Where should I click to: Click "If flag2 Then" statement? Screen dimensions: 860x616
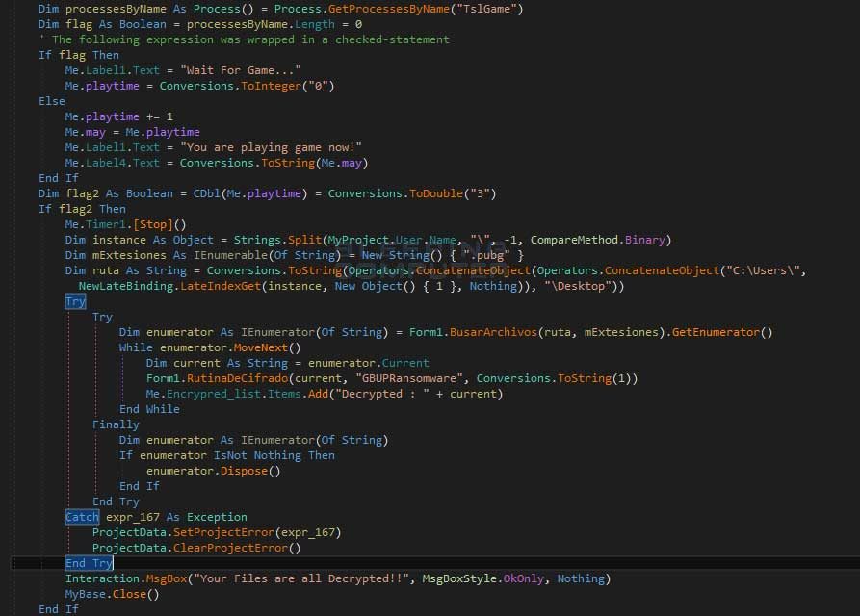point(82,209)
